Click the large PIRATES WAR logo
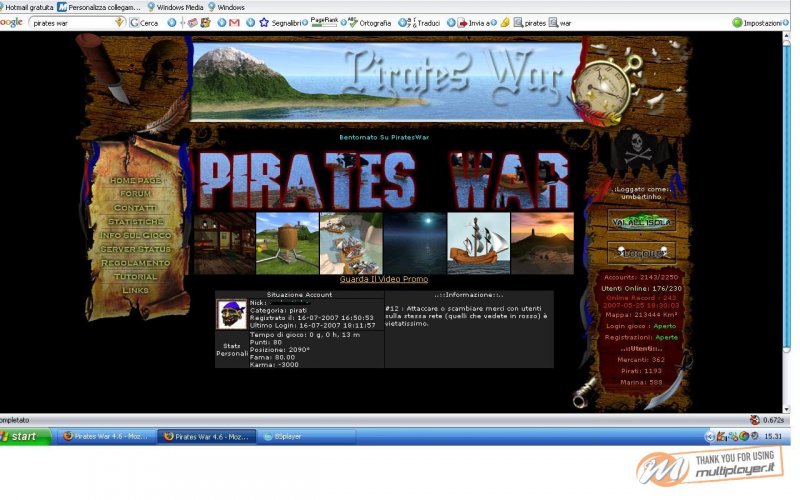Screen dimensions: 800x500 384,181
